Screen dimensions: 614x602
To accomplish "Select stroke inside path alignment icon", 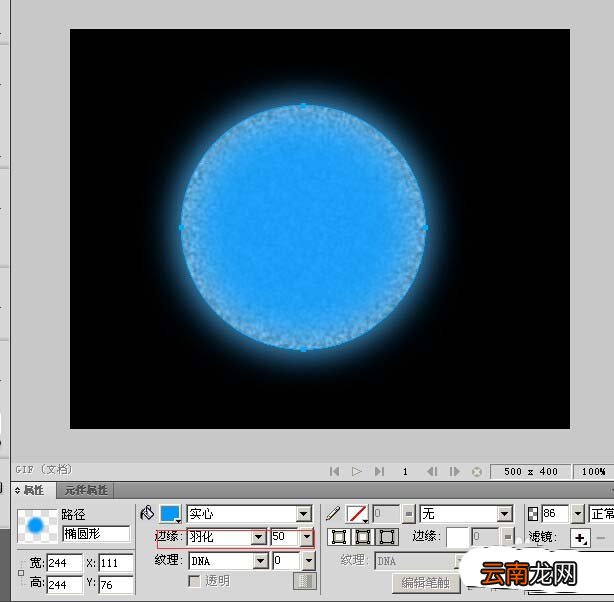I will 339,537.
